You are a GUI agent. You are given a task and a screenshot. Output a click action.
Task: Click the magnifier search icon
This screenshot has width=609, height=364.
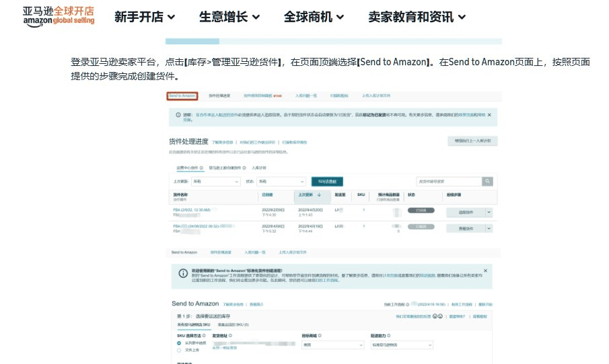tap(487, 182)
